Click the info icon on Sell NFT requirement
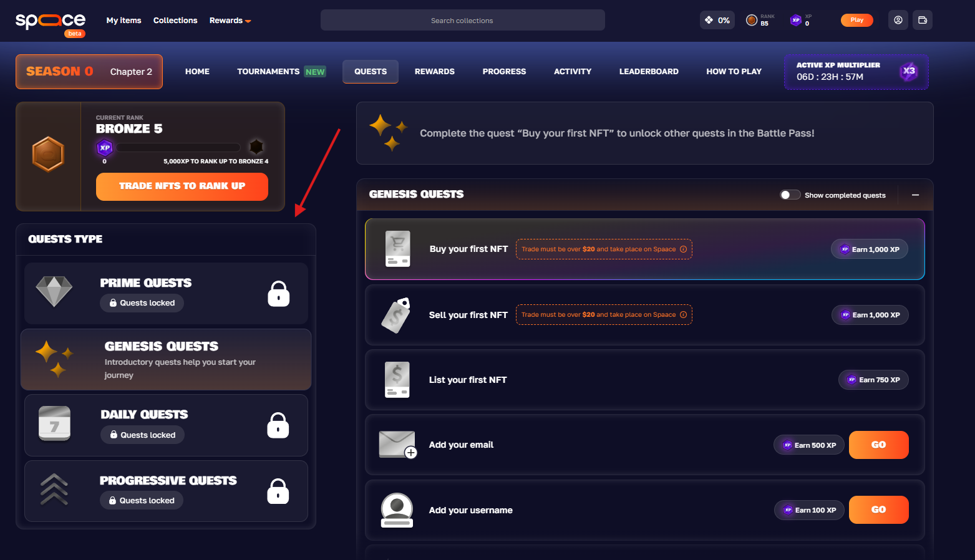The height and width of the screenshot is (560, 975). pyautogui.click(x=683, y=315)
